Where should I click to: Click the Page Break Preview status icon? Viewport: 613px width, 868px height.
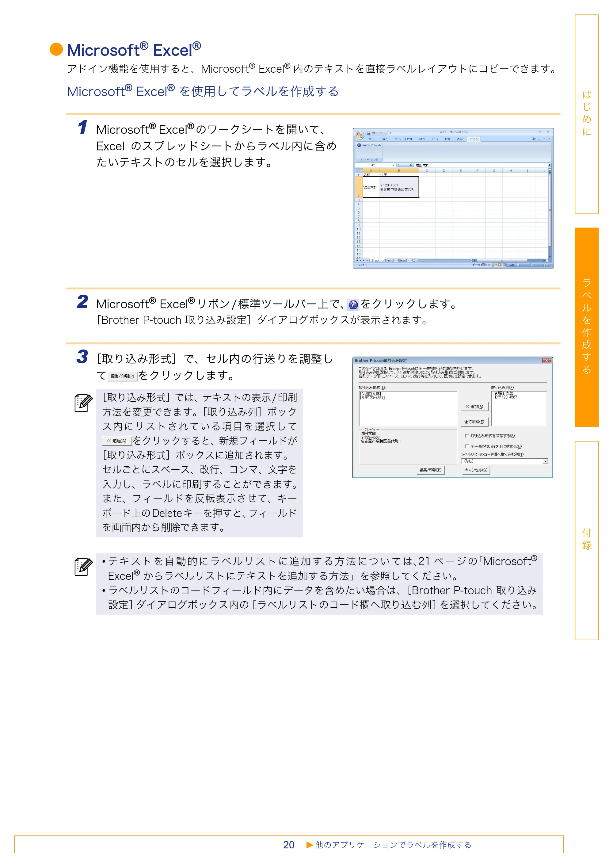504,265
